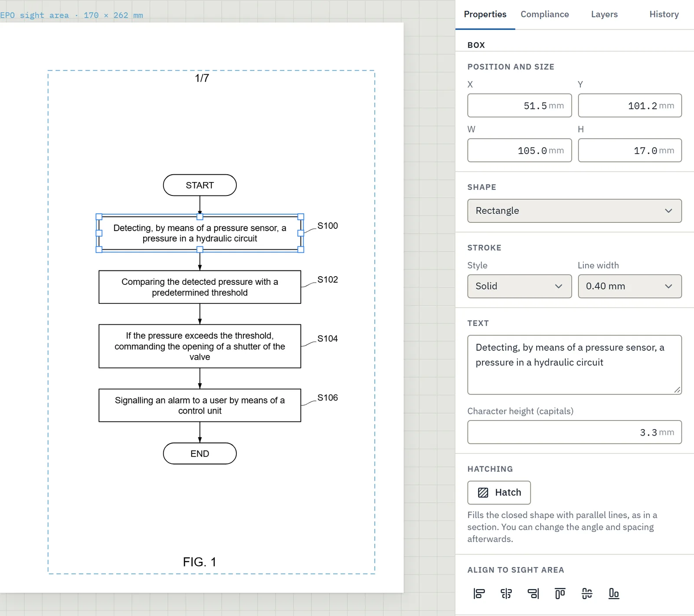Click the S106 reference label
694x616 pixels.
coord(327,398)
